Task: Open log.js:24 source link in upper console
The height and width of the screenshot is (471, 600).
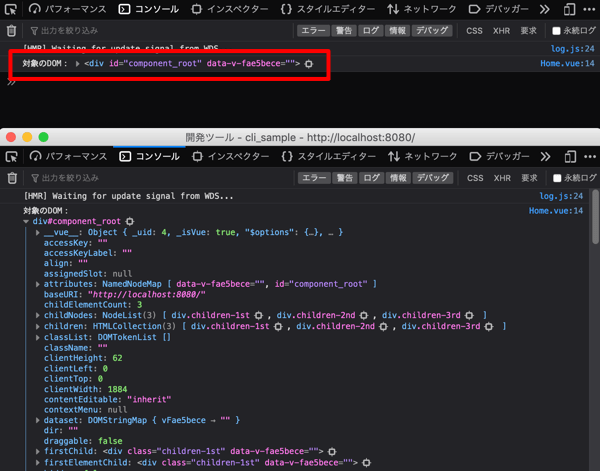Action: point(572,49)
